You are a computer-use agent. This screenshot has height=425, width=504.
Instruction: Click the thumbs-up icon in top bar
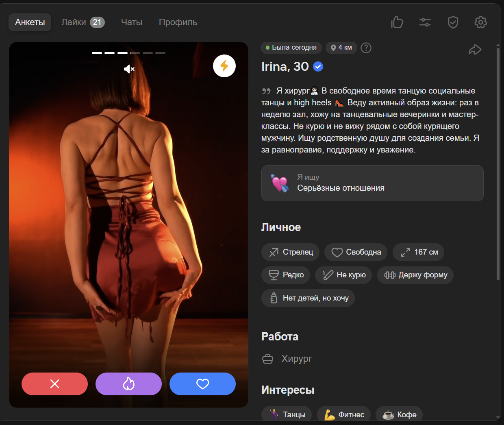pos(397,22)
